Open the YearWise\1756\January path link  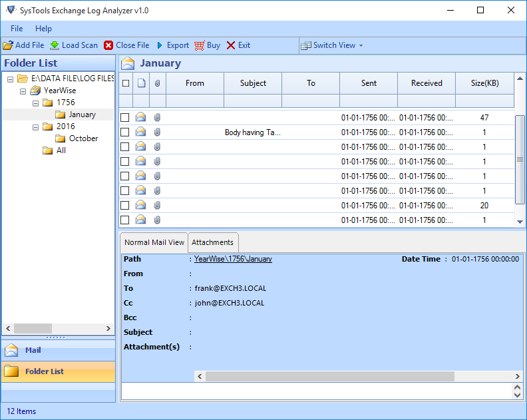pos(233,259)
